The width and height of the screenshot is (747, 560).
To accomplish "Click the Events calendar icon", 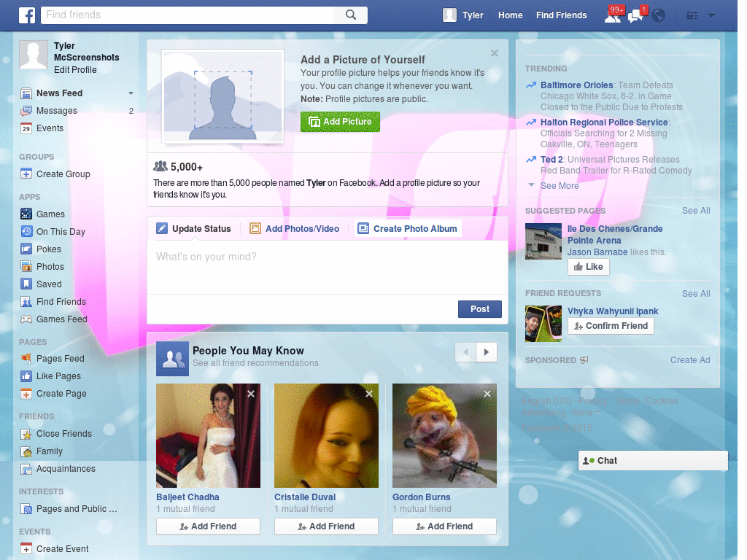I will point(26,128).
